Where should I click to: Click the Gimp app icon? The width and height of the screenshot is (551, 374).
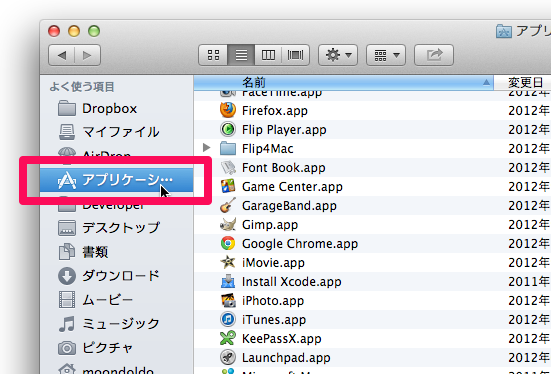[x=228, y=224]
